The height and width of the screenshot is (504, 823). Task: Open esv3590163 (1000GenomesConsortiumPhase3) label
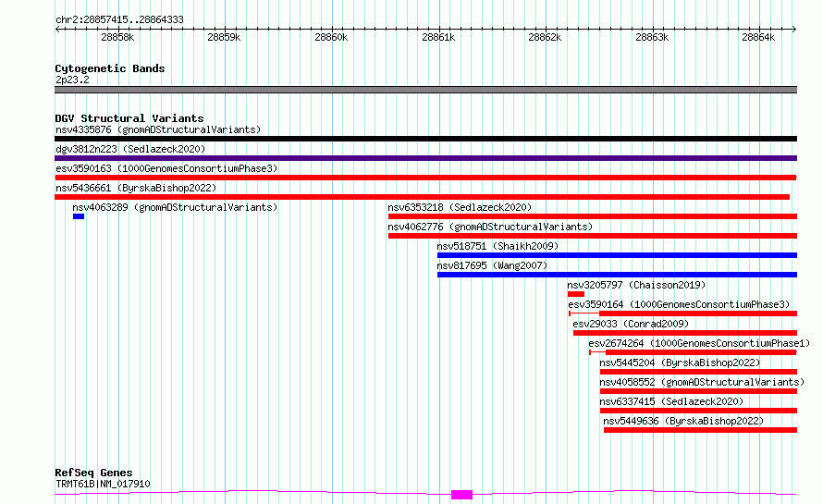coord(166,168)
